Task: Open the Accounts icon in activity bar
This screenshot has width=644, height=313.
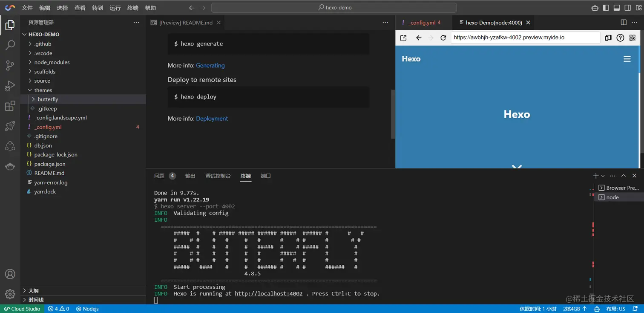Action: [x=10, y=274]
